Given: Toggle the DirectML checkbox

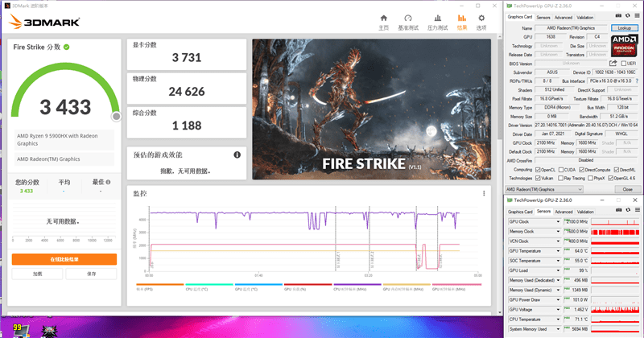Looking at the screenshot, I should 616,170.
